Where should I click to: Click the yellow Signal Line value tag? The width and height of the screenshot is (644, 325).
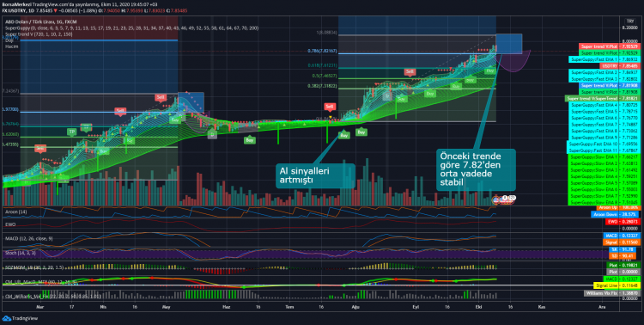617,285
